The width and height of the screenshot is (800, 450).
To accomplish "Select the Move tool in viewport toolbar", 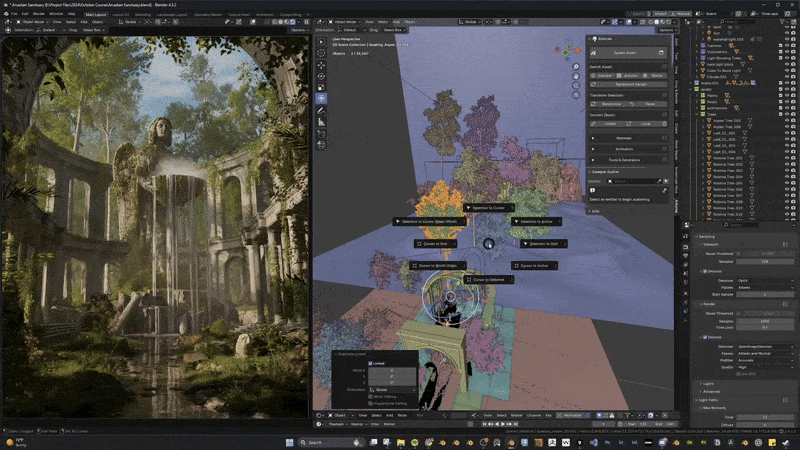I will [x=321, y=65].
